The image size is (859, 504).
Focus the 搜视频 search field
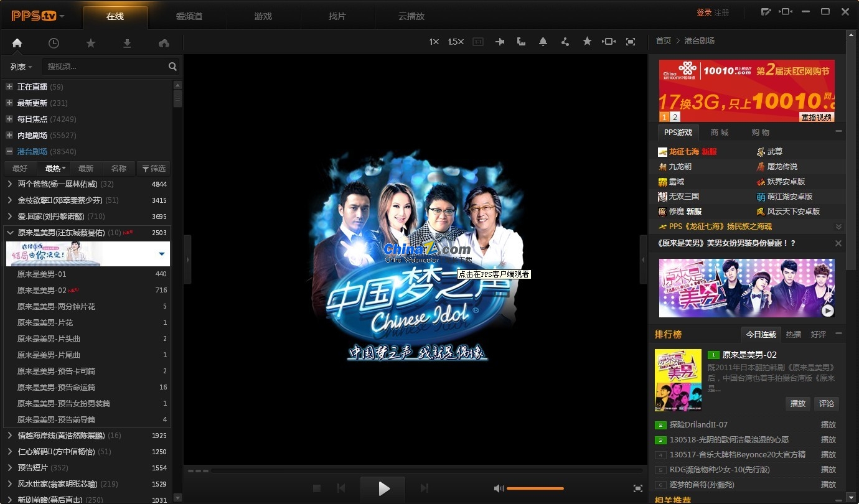tap(106, 67)
